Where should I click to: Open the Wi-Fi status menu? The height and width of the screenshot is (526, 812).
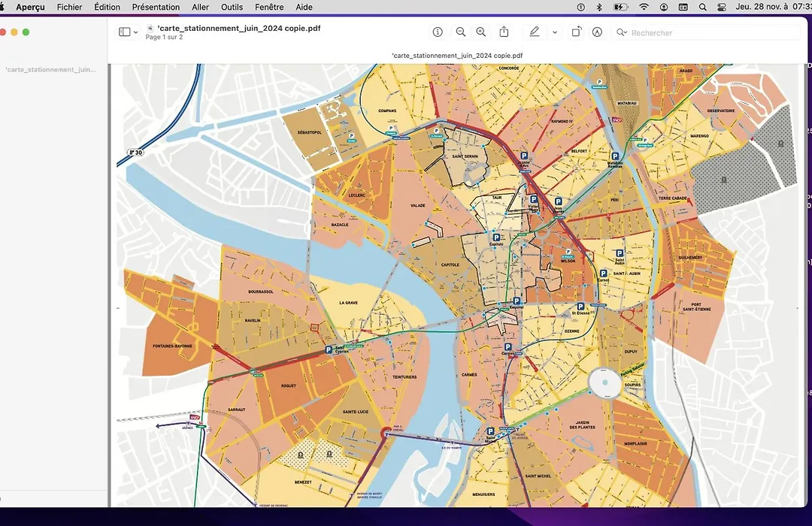[644, 8]
